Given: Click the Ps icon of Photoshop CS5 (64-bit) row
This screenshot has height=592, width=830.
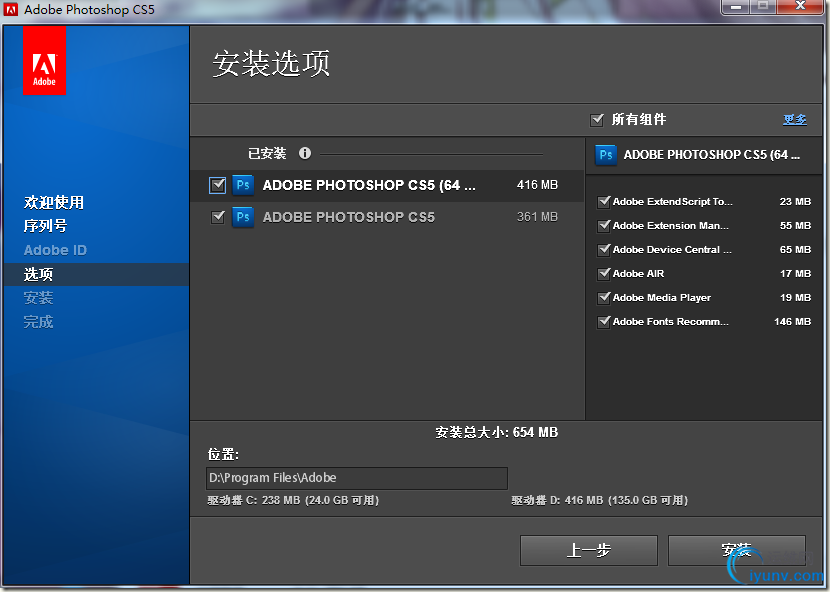Looking at the screenshot, I should (243, 185).
